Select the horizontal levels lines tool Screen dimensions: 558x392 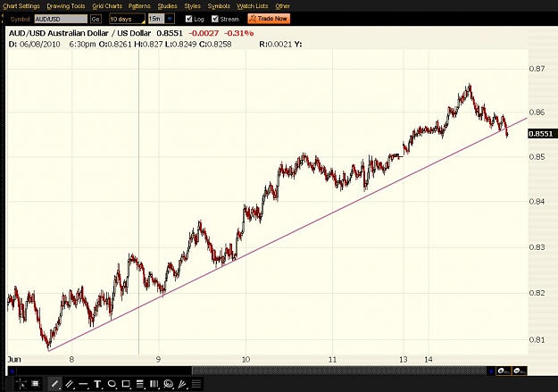click(x=196, y=384)
